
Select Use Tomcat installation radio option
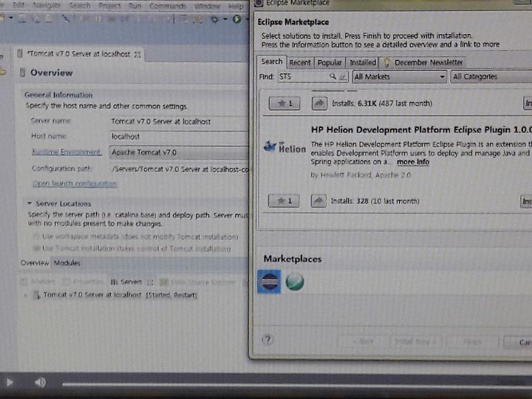pos(36,248)
